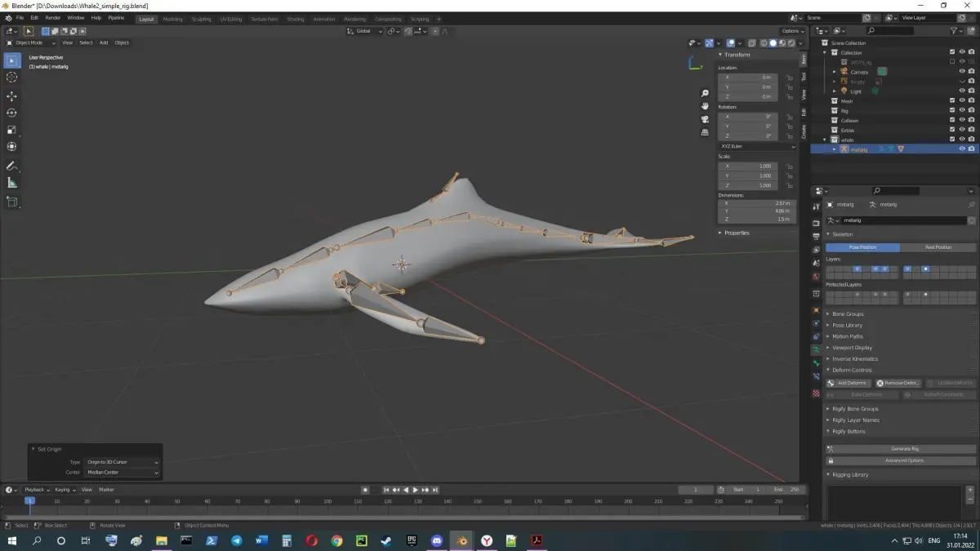Uncheck the Collision collection checkbox

[952, 120]
